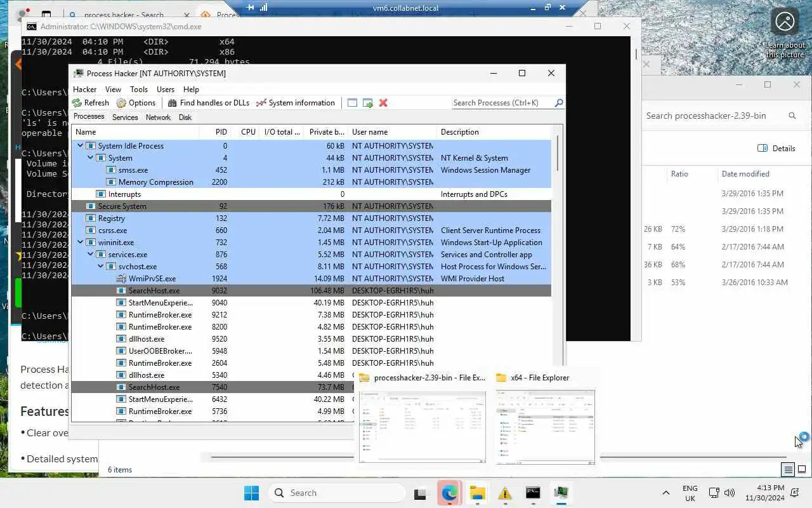This screenshot has width=812, height=508.
Task: Open Options in Process Hacker toolbar
Action: click(x=136, y=103)
